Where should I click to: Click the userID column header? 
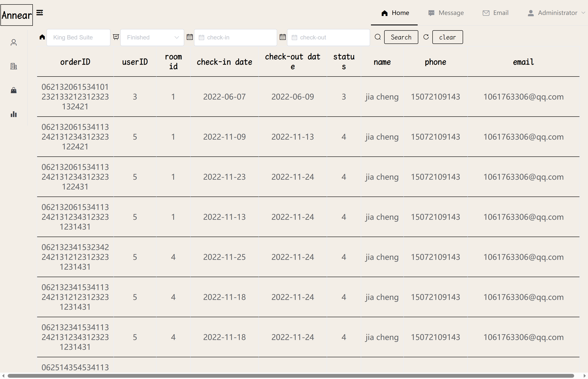135,62
